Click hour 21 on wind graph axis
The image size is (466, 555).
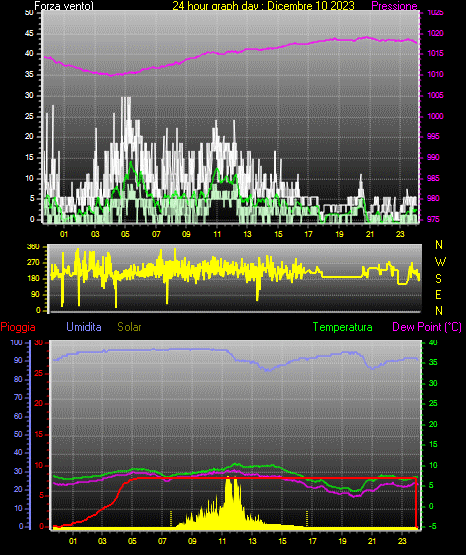370,234
